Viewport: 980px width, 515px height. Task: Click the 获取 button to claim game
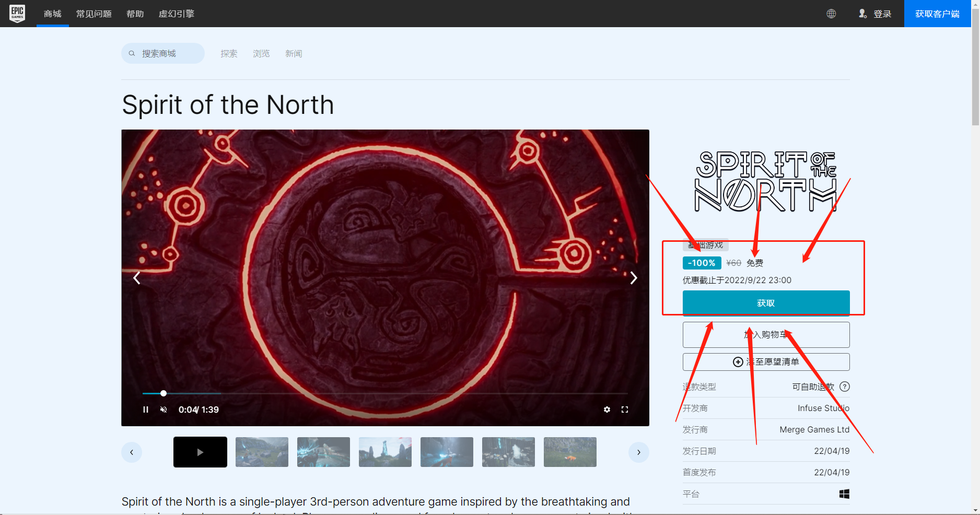(766, 303)
